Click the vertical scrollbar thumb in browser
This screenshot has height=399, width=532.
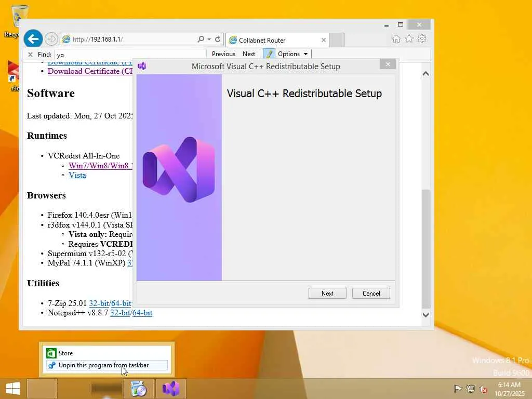pos(425,249)
